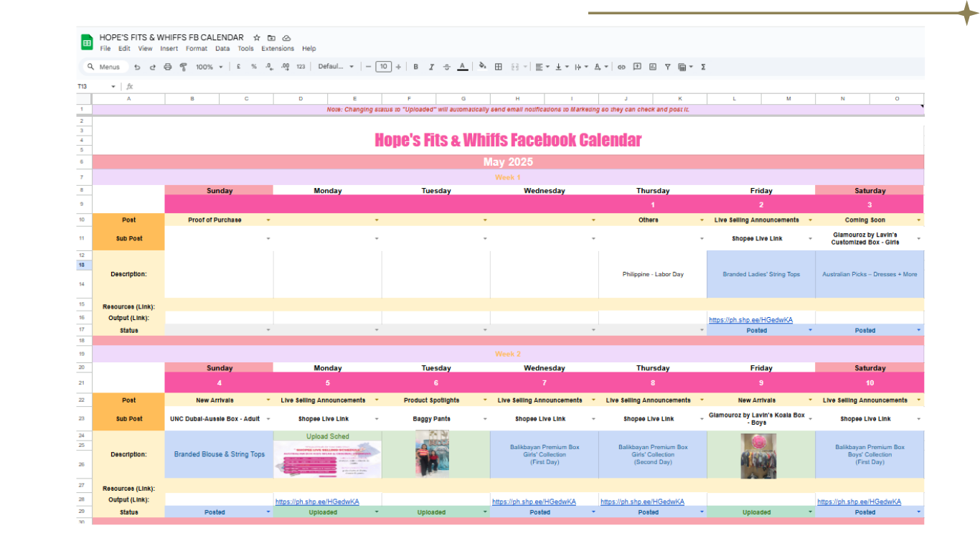
Task: Open the Borders tool
Action: pos(499,67)
